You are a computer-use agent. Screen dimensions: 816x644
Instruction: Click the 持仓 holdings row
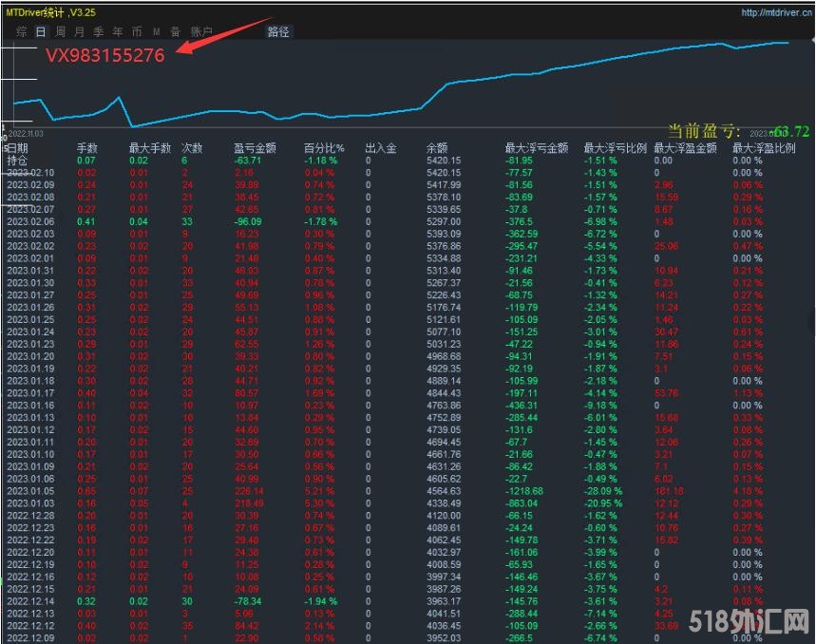[x=18, y=161]
